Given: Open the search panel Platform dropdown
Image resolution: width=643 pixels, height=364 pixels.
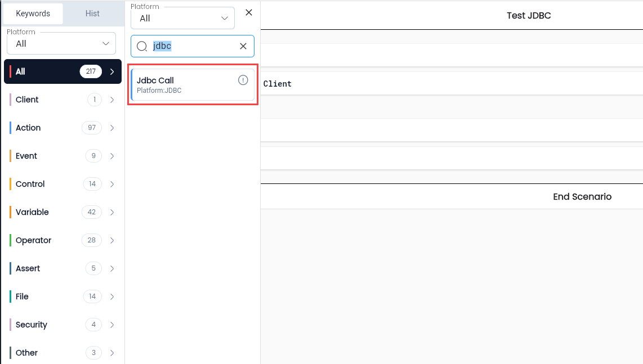Looking at the screenshot, I should [x=182, y=18].
